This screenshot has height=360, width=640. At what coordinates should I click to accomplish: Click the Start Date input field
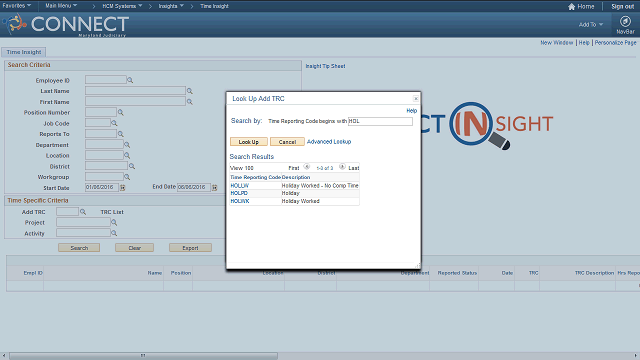(102, 187)
